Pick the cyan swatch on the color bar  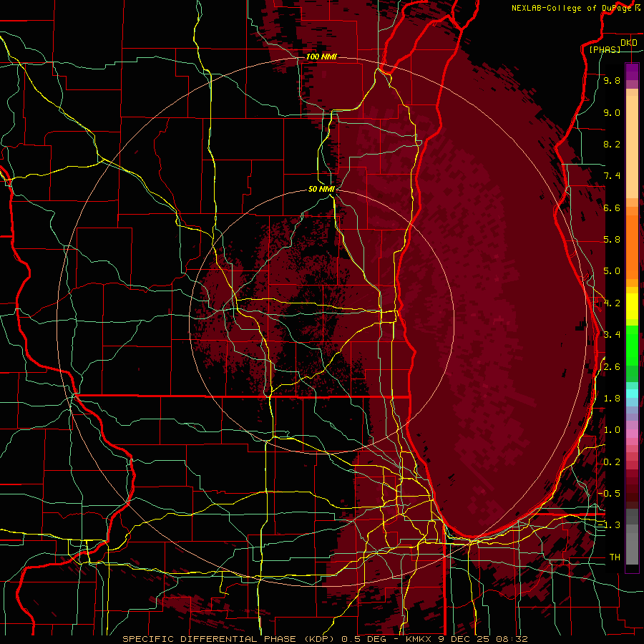(x=632, y=394)
